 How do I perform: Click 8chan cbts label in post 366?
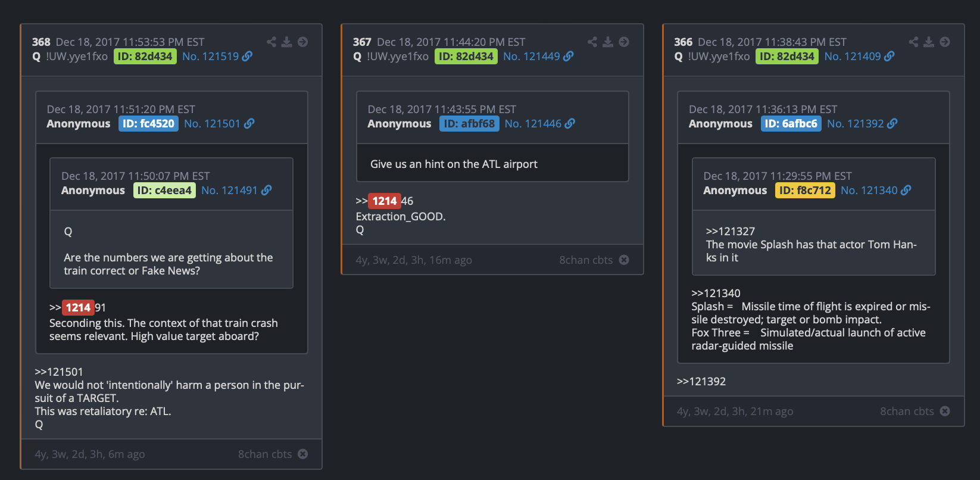click(907, 411)
